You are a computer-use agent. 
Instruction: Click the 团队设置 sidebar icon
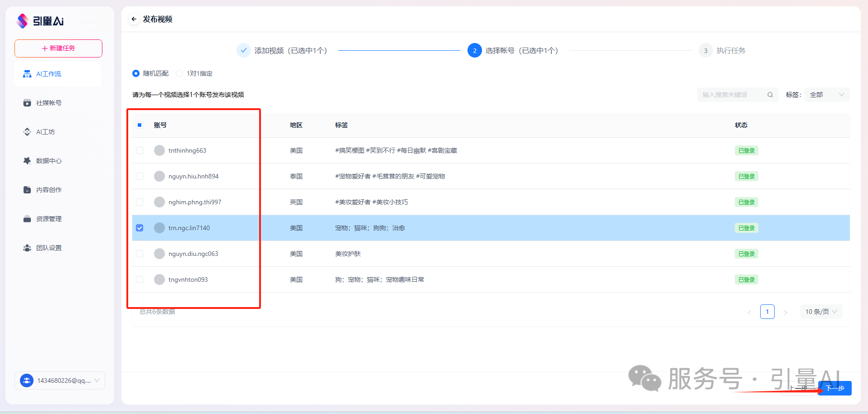(27, 248)
